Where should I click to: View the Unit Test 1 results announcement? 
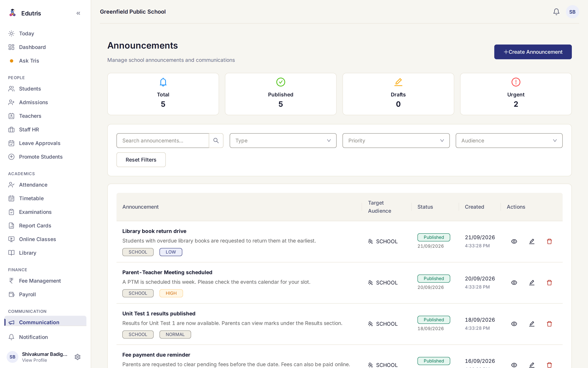tap(514, 324)
